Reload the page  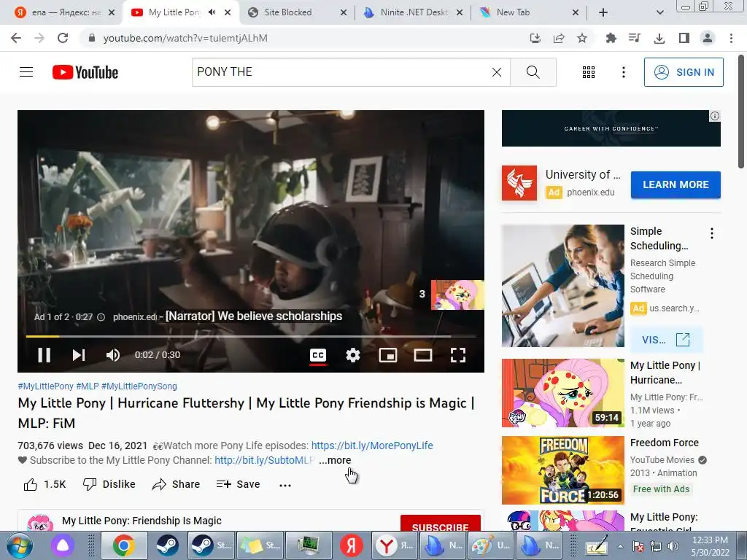[63, 38]
